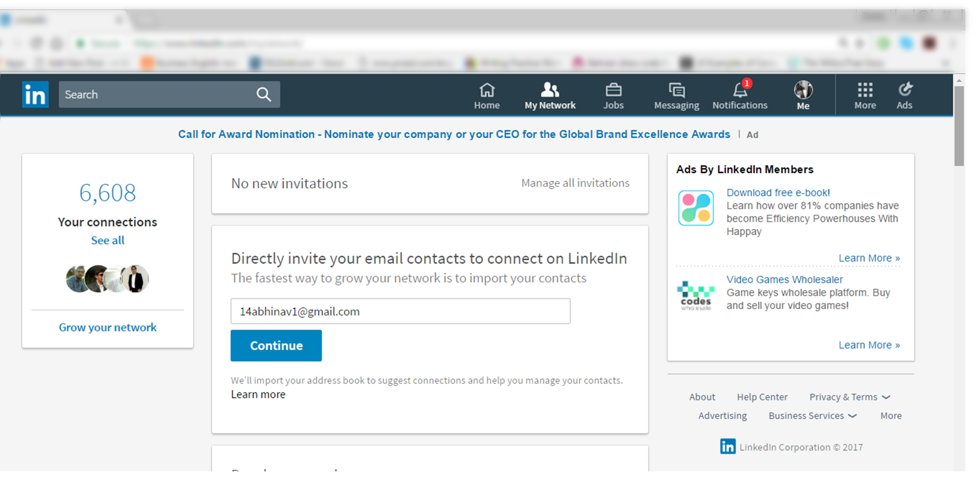Click the Continue button
Image resolution: width=980 pixels, height=490 pixels.
point(276,345)
